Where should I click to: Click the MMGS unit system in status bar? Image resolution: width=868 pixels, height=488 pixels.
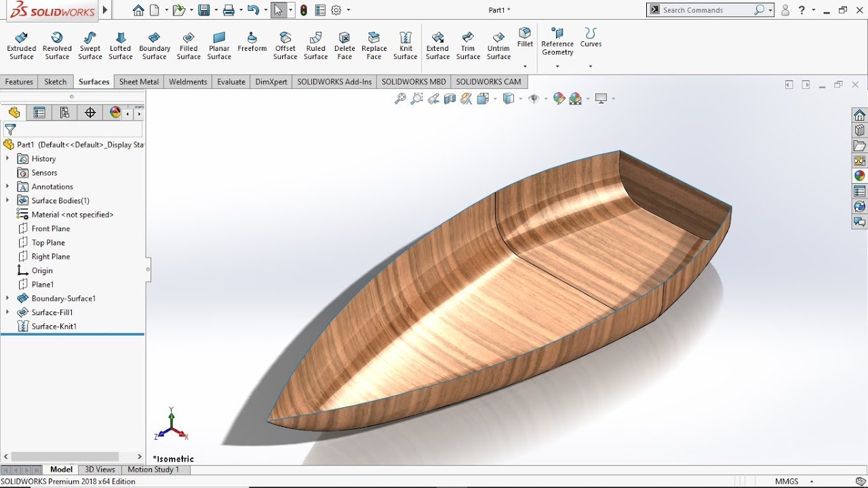[x=787, y=481]
